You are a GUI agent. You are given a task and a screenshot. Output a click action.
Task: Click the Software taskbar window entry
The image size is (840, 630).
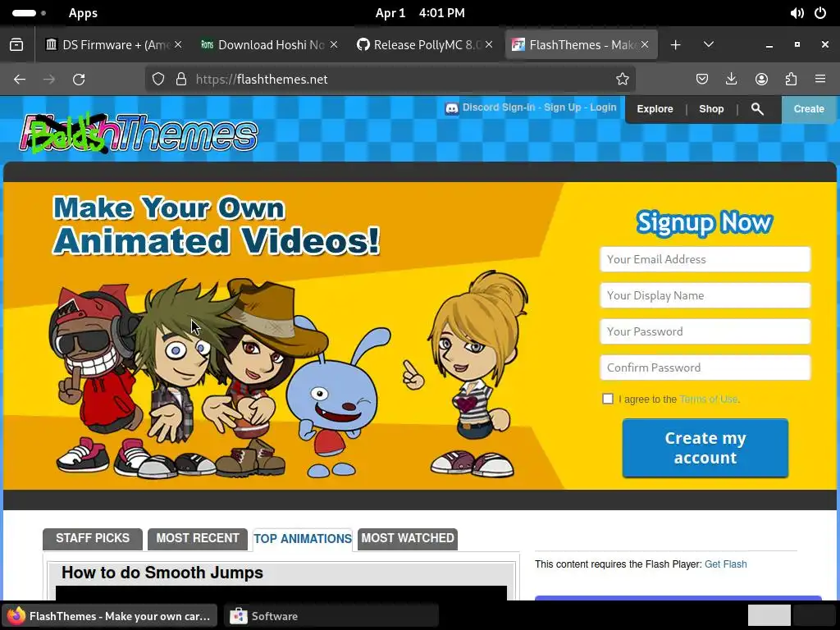331,616
